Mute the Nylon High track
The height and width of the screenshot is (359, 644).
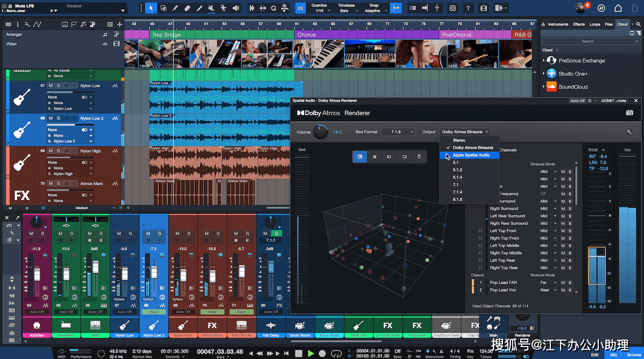[51, 151]
